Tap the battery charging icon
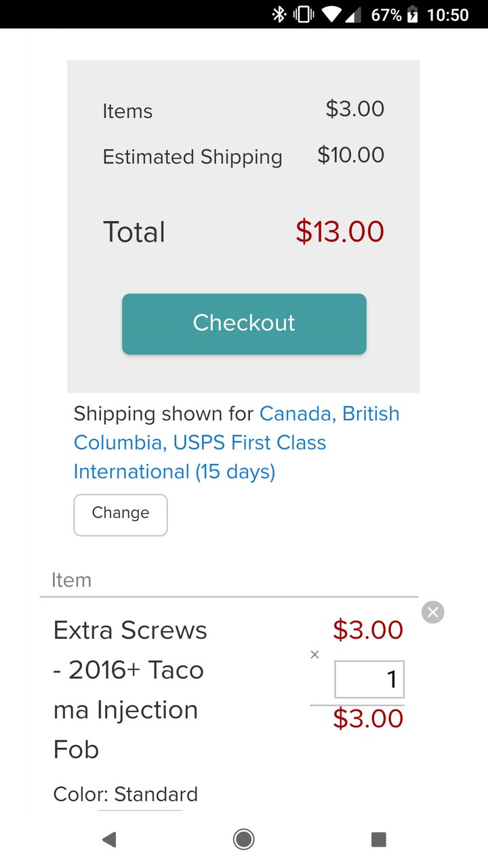Viewport: 488px width, 868px height. pyautogui.click(x=412, y=14)
